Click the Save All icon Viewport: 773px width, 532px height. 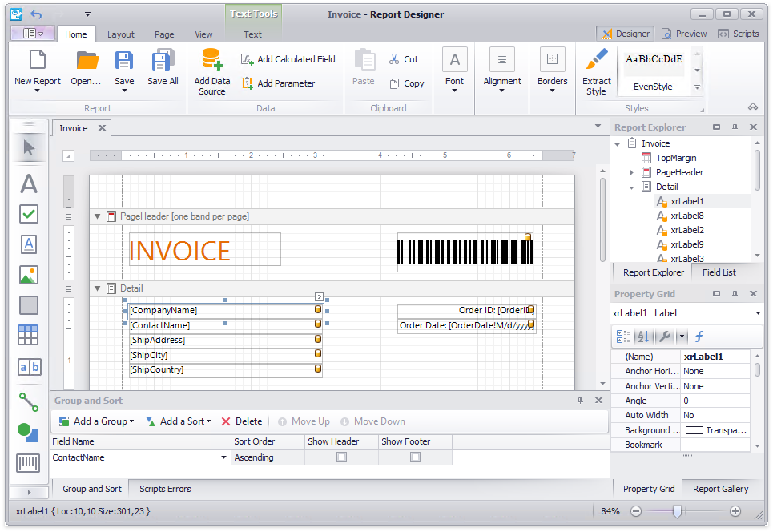coord(163,60)
